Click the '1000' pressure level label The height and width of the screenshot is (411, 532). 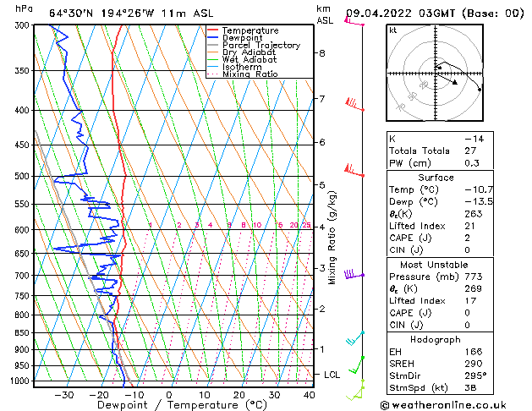coord(21,381)
